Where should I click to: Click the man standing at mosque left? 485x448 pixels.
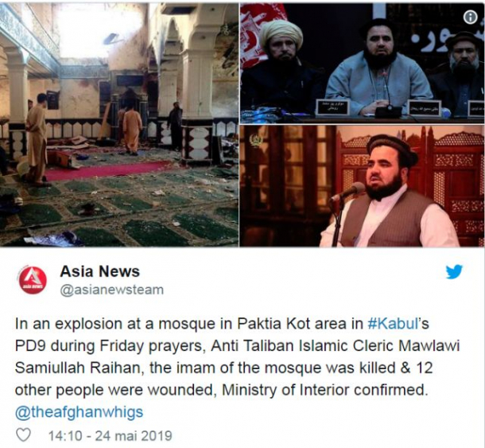(37, 140)
